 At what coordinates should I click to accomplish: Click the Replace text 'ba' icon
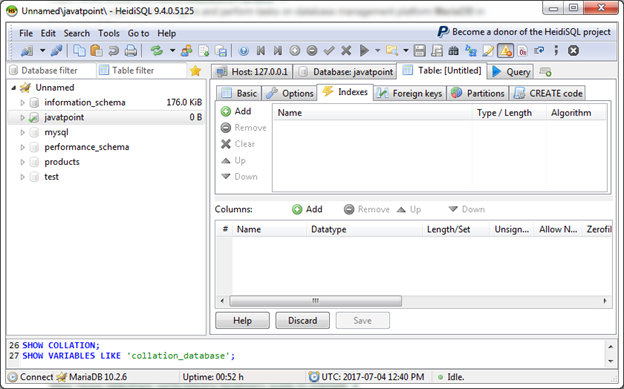coord(471,51)
